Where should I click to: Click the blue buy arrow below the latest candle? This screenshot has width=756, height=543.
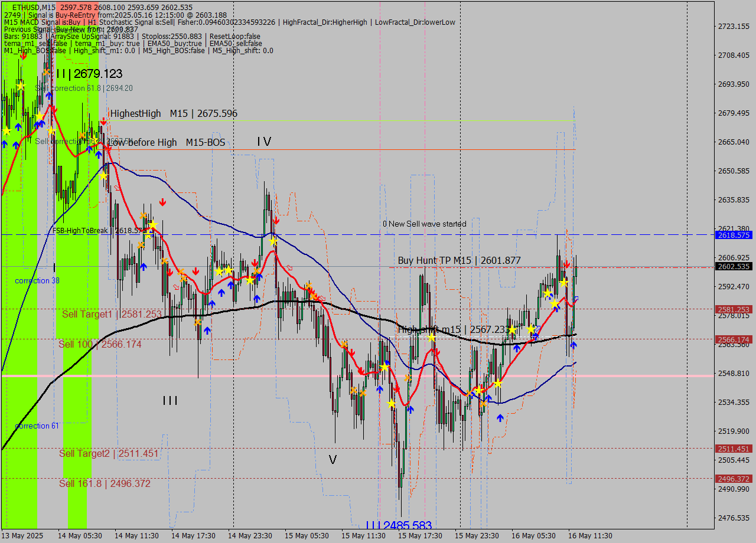pos(573,345)
